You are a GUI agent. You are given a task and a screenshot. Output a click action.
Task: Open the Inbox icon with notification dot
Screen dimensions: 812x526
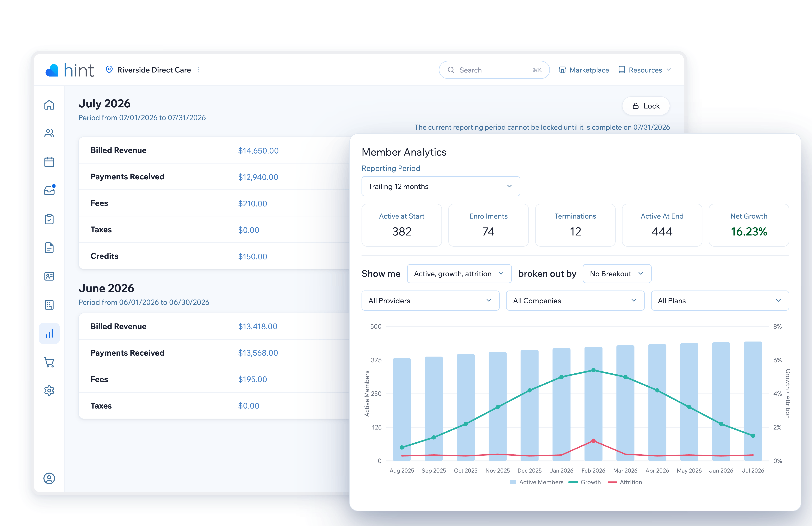point(49,190)
